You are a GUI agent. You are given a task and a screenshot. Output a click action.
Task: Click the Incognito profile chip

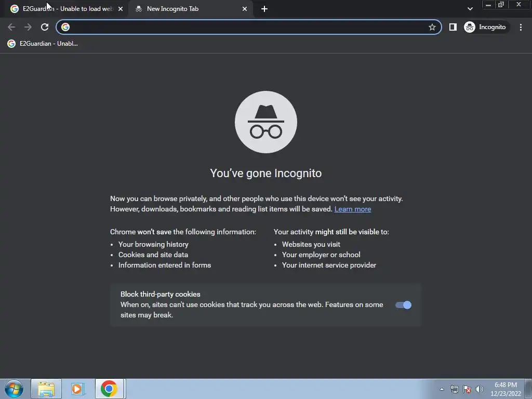pyautogui.click(x=486, y=27)
